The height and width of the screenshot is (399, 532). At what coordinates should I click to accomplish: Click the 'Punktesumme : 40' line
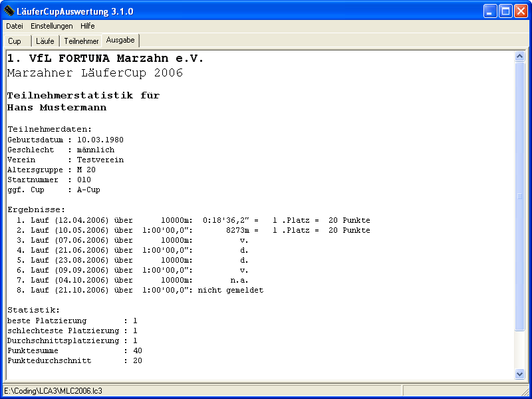[x=74, y=350]
